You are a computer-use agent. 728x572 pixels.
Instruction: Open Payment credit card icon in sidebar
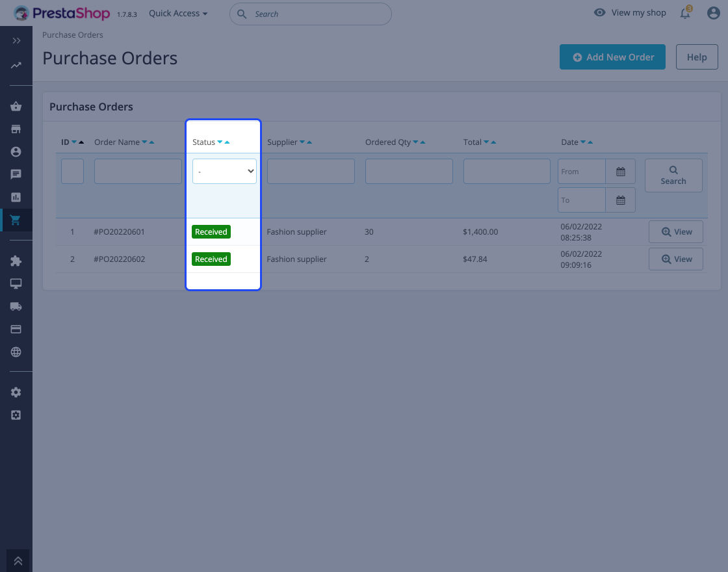click(16, 329)
